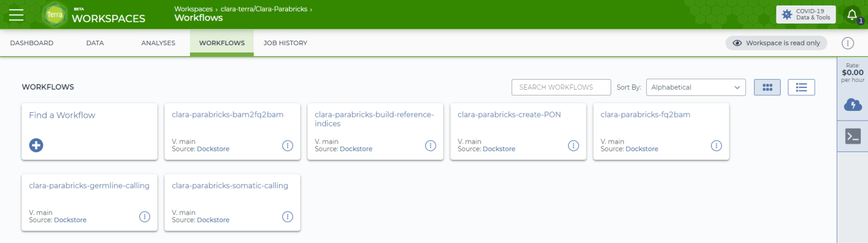Open options menu for clara-parabricks-germline-calling
Viewport: 868px width, 243px height.
pyautogui.click(x=145, y=216)
